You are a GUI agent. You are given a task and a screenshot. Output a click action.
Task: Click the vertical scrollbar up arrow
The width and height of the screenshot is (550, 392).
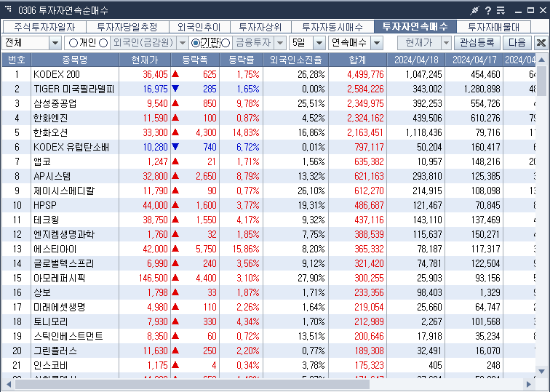(541, 60)
